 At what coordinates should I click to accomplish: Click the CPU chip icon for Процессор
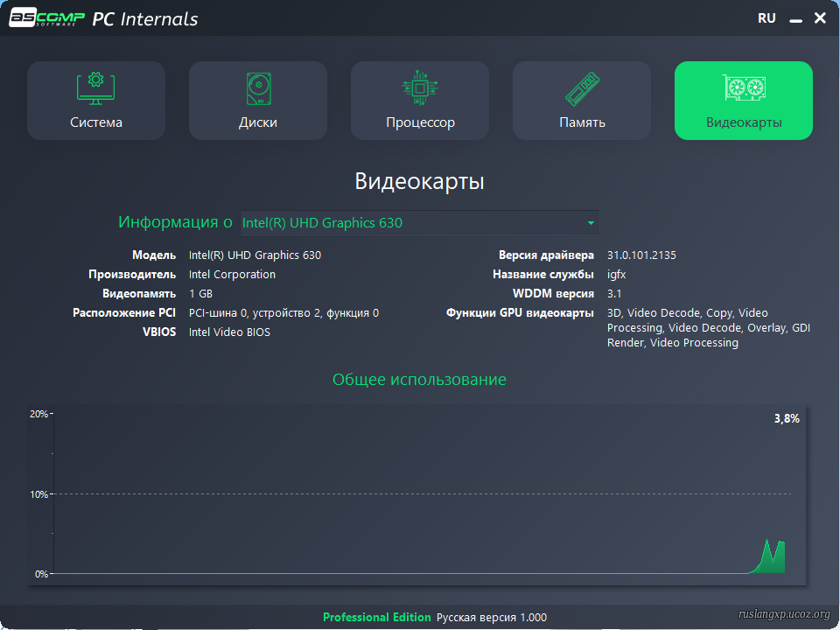coord(420,87)
